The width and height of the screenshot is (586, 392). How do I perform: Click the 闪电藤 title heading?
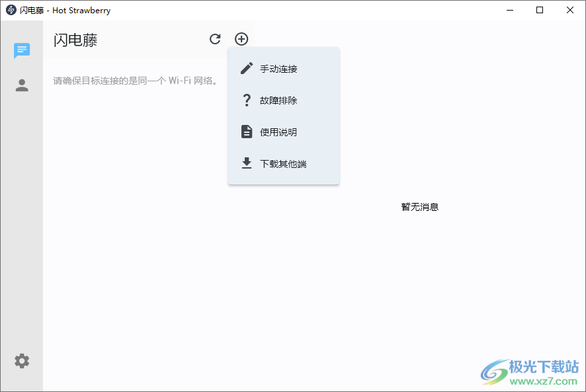(75, 40)
